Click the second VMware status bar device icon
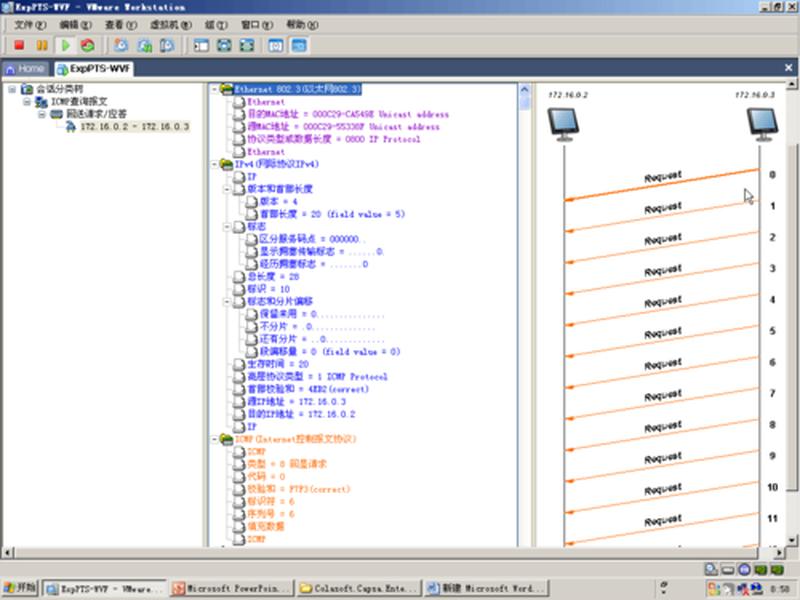Viewport: 800px width, 600px height. 728,569
